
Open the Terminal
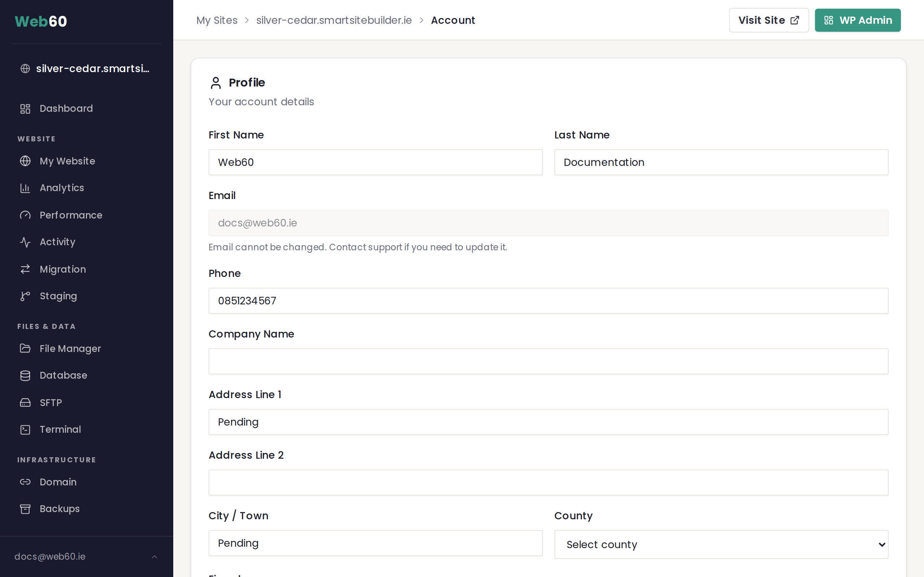tap(60, 429)
